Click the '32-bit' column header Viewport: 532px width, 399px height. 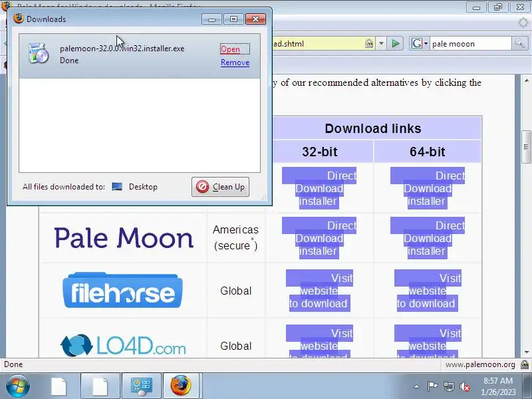coord(320,152)
